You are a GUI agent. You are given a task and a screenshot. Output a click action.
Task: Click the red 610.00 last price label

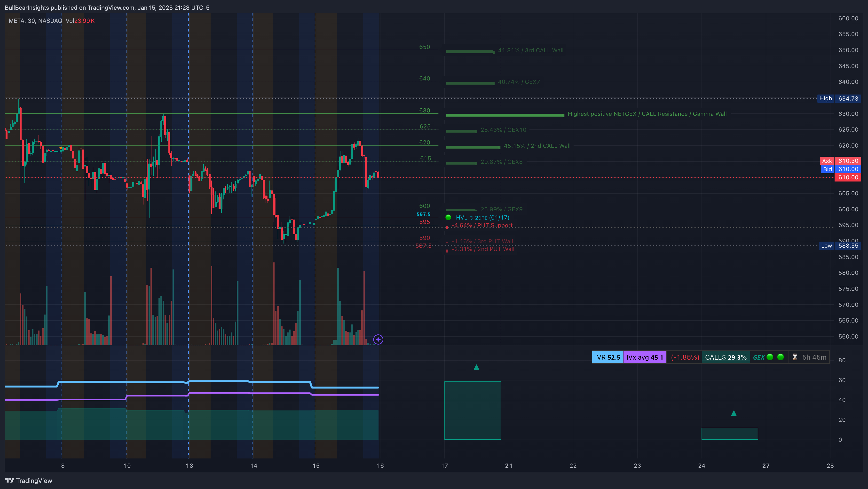tap(848, 177)
